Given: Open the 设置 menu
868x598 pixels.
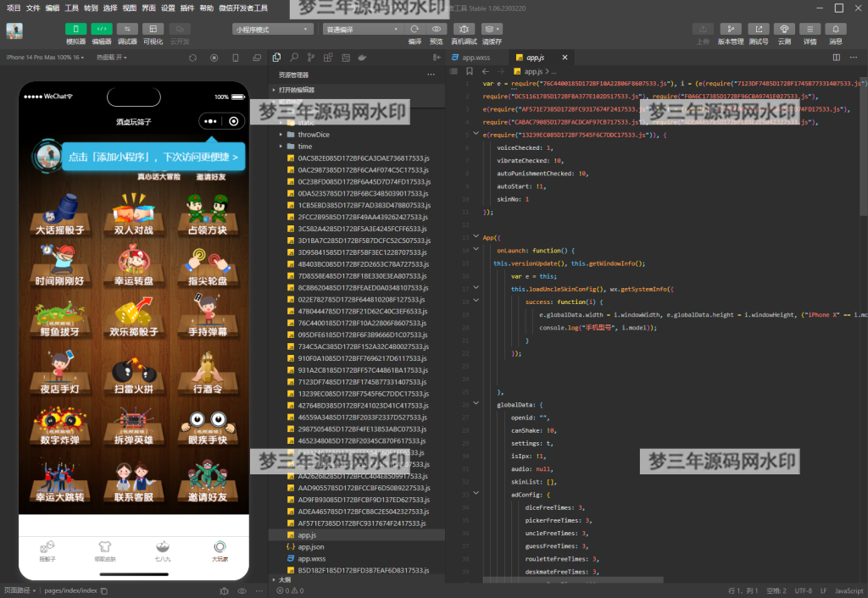Looking at the screenshot, I should coord(168,8).
